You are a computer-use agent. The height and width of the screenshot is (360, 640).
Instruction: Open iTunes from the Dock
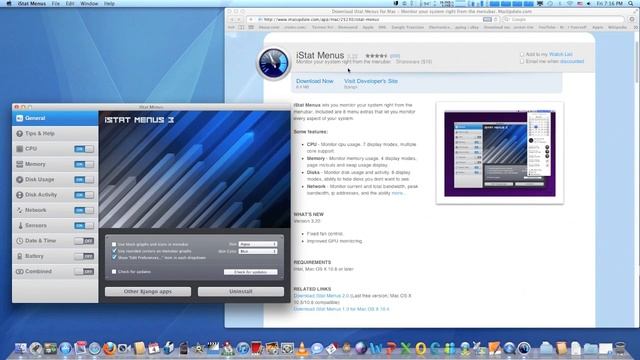point(242,348)
